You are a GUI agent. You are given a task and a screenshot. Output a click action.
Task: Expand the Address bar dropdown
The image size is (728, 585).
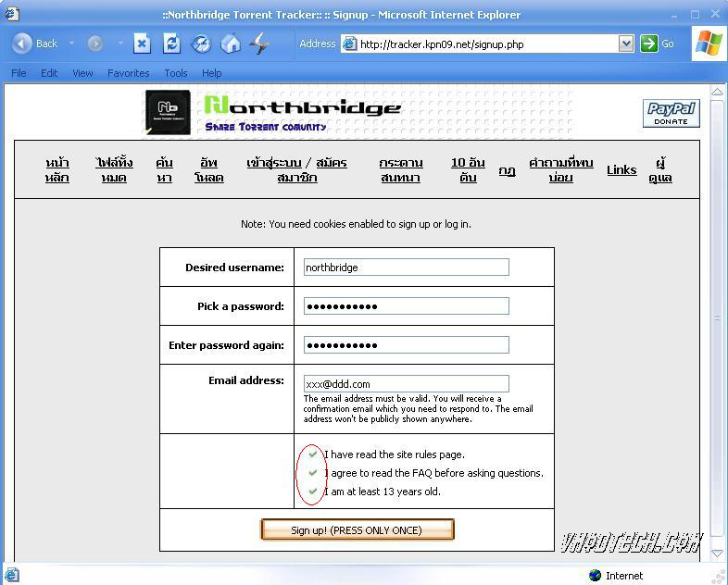point(626,44)
